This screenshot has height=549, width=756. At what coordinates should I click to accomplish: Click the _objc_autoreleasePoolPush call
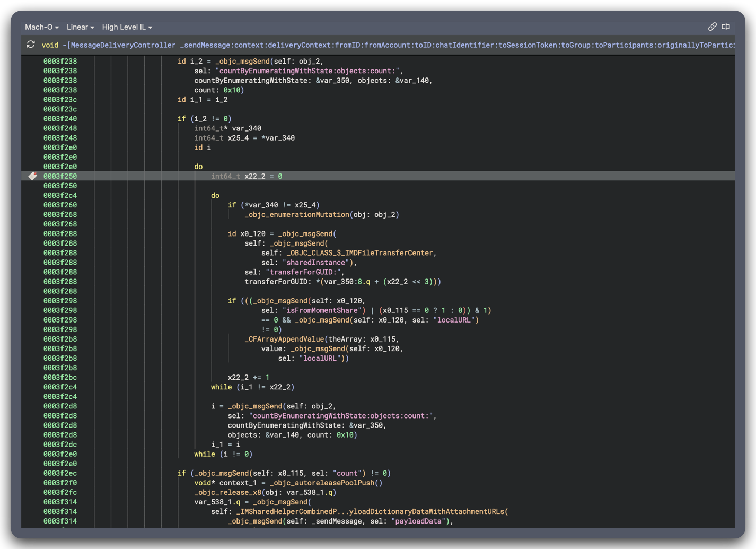[x=322, y=483]
